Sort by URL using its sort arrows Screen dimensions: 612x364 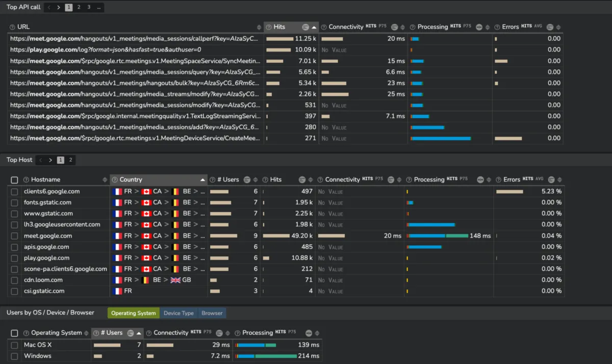click(x=259, y=27)
